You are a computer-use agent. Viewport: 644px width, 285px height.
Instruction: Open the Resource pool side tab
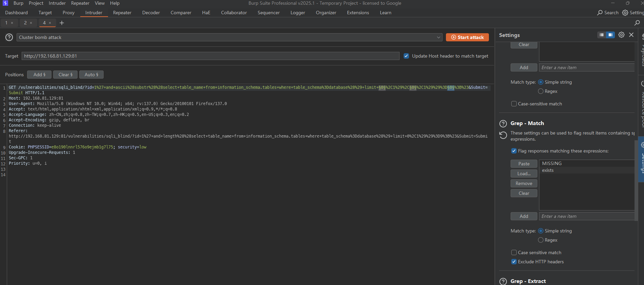[642, 105]
